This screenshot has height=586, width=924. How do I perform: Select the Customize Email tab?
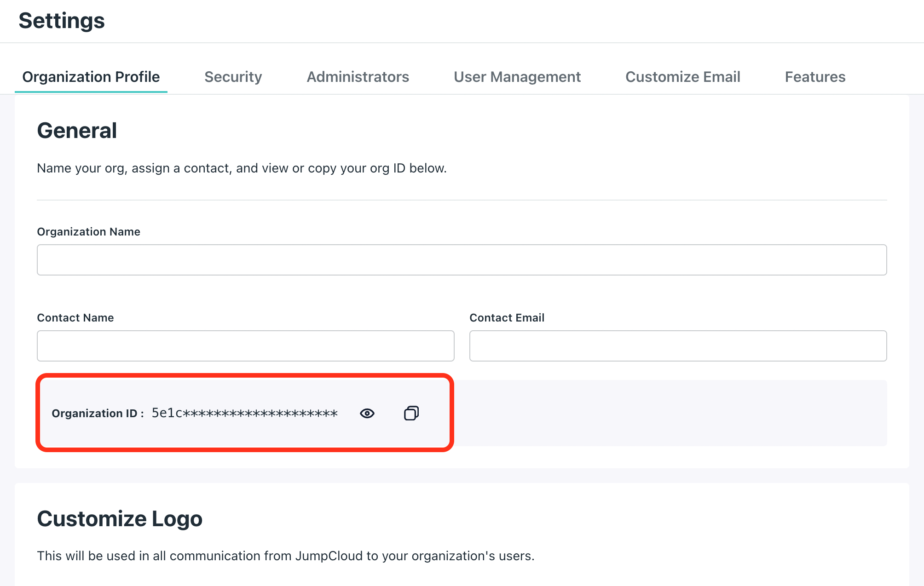pyautogui.click(x=682, y=77)
